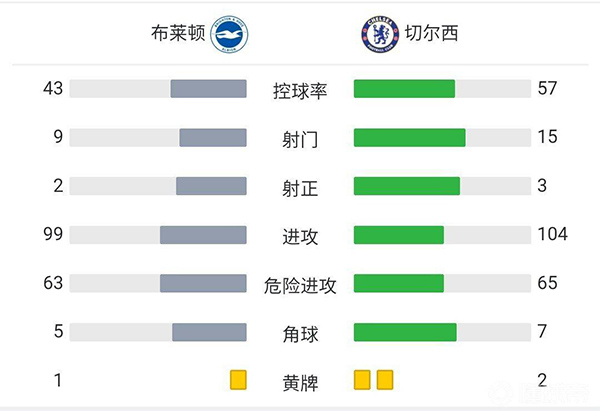Click Chelsea's 104 attacks value

coord(552,235)
